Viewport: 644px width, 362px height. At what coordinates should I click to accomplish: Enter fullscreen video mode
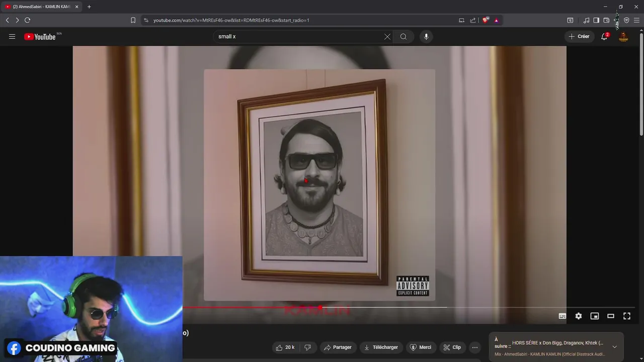(627, 316)
